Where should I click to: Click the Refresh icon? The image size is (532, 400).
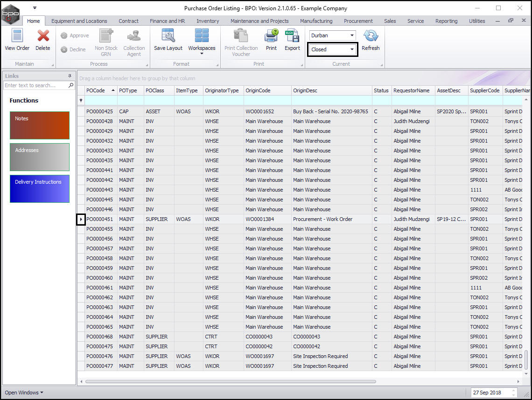(x=371, y=36)
